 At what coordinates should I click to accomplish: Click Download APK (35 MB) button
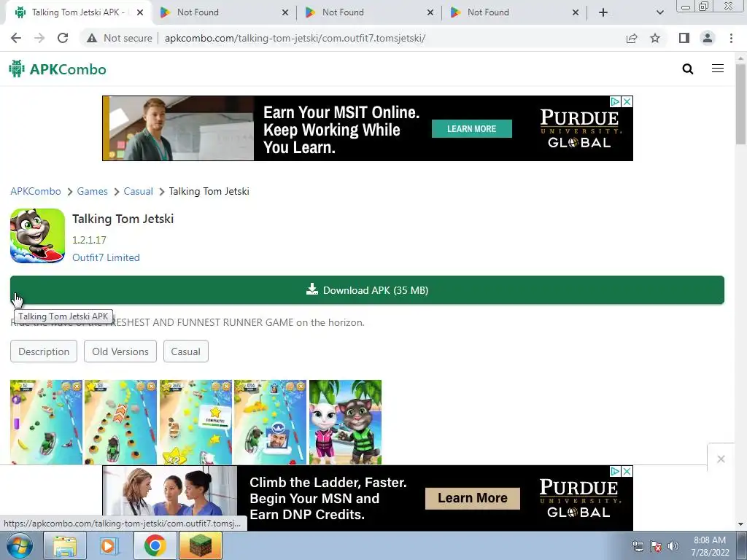pyautogui.click(x=368, y=290)
